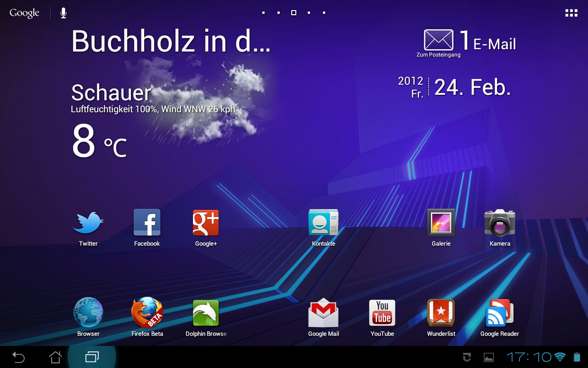This screenshot has width=588, height=368.
Task: Tap the humidity and wind details line
Action: (153, 109)
